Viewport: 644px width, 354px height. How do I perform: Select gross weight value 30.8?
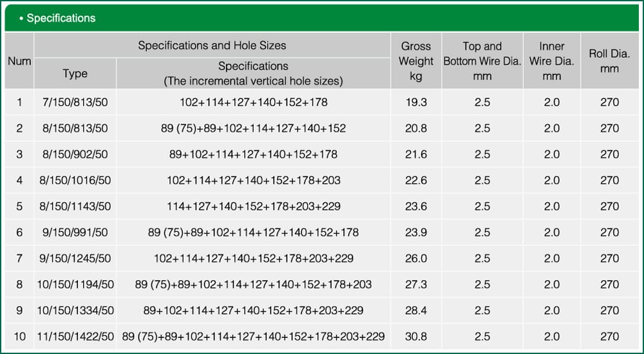(416, 337)
